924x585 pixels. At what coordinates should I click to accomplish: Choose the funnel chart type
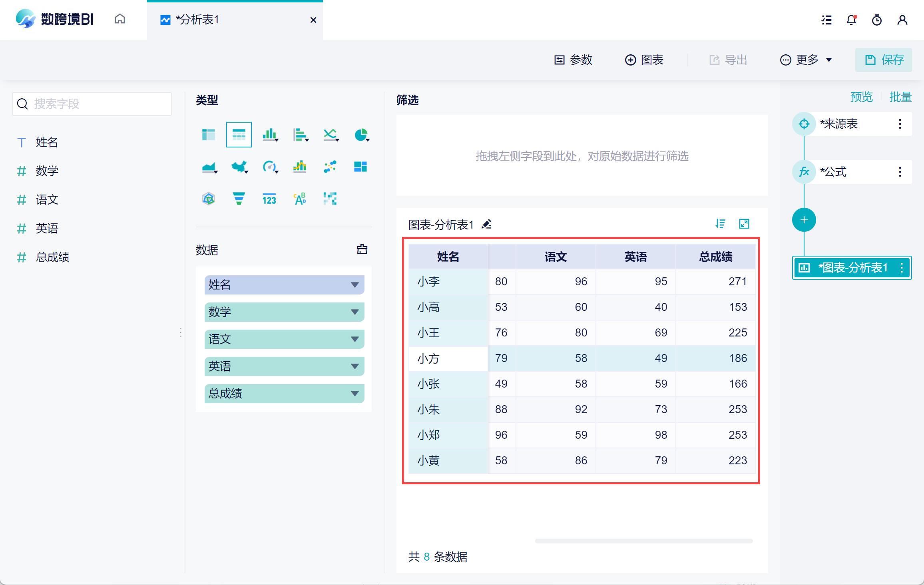coord(239,198)
